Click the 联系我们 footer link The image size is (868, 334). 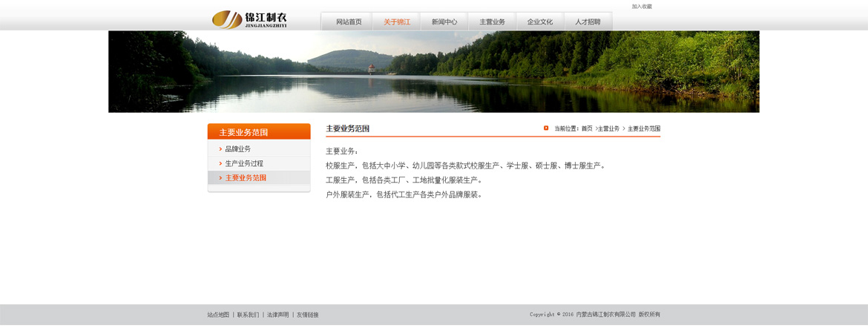tap(248, 315)
